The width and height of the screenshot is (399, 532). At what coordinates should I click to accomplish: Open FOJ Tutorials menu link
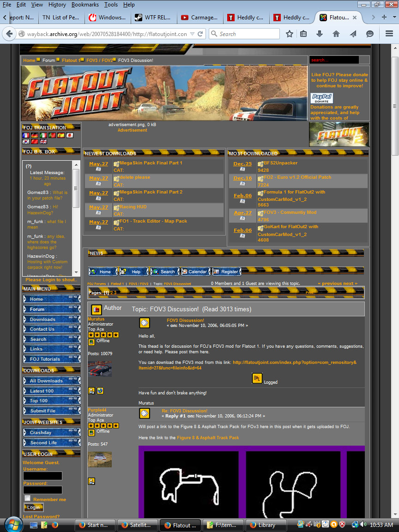click(52, 359)
